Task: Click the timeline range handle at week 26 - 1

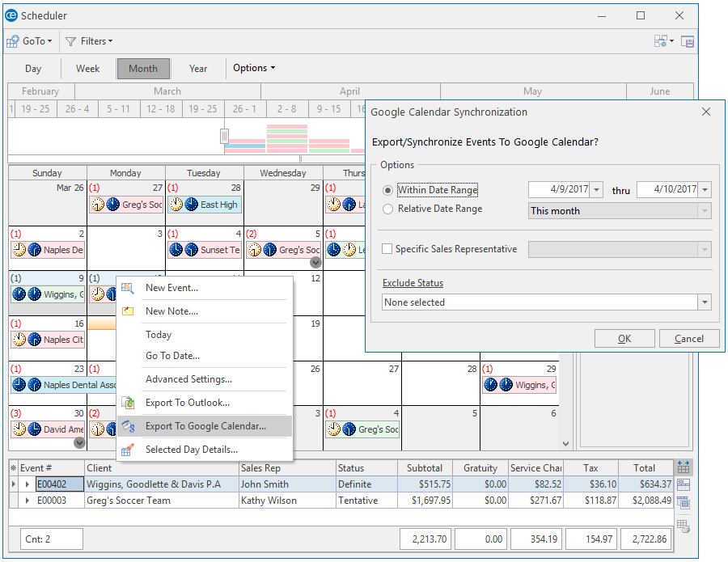Action: 224,137
